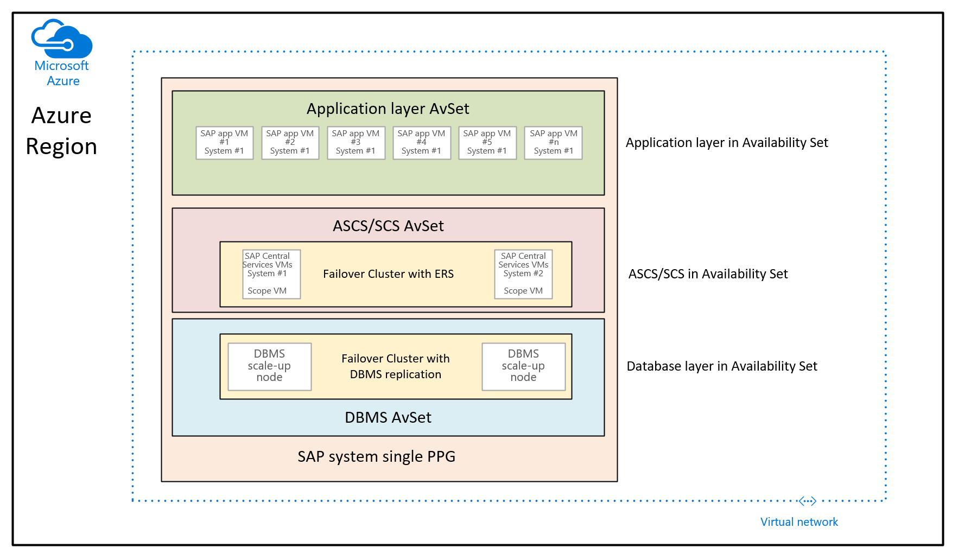Select the SAP app VM #3 box
958x560 pixels.
coord(356,143)
